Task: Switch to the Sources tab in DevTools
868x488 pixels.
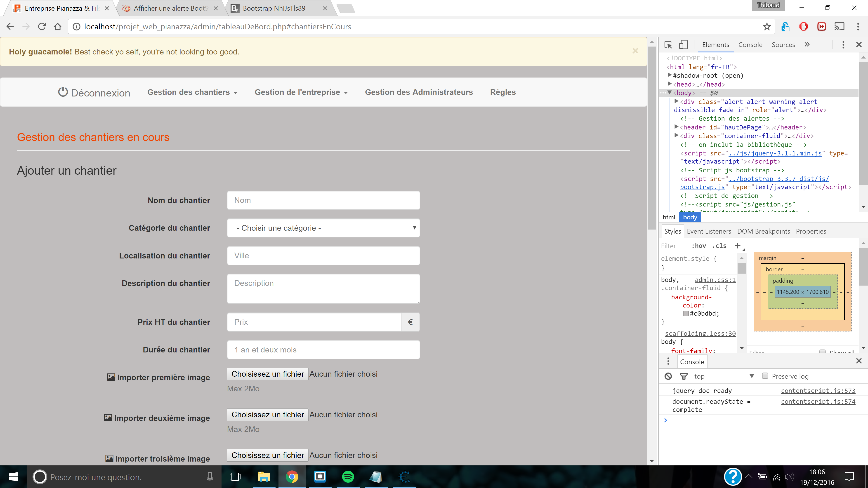Action: click(x=783, y=44)
